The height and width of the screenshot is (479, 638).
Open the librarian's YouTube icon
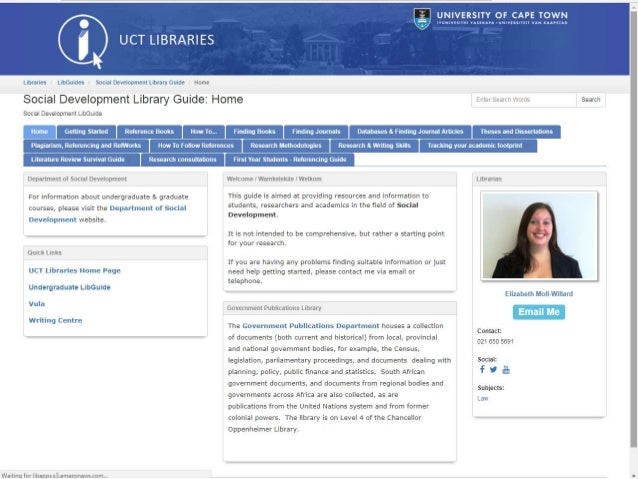pos(506,369)
